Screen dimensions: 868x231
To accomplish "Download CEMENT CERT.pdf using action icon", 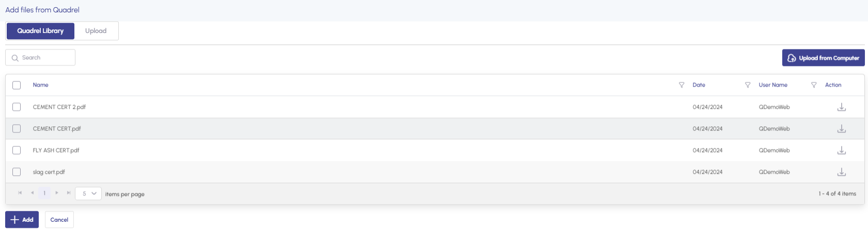I will coord(841,129).
